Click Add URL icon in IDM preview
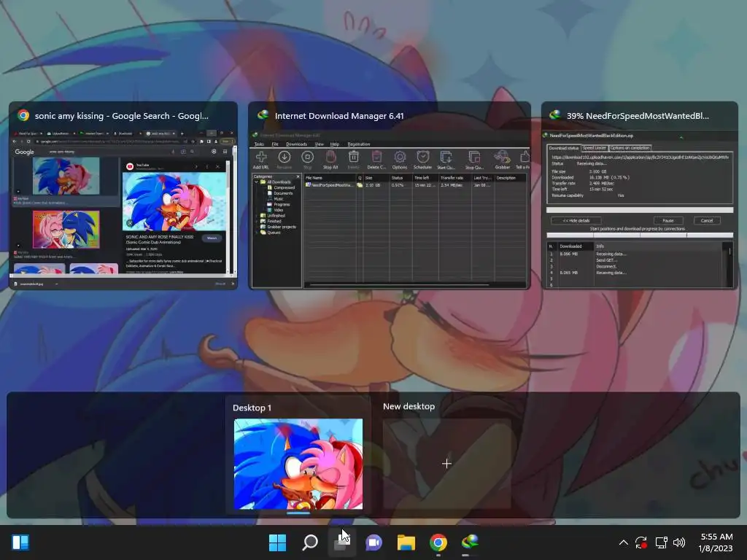This screenshot has width=747, height=560. tap(261, 160)
